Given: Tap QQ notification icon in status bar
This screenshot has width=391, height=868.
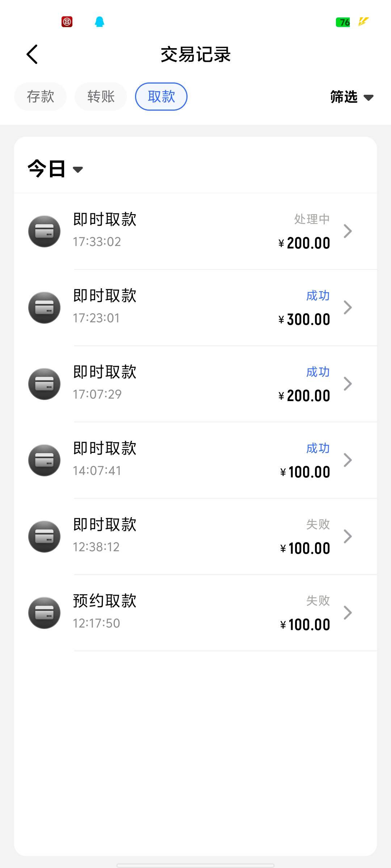Looking at the screenshot, I should coord(100,22).
